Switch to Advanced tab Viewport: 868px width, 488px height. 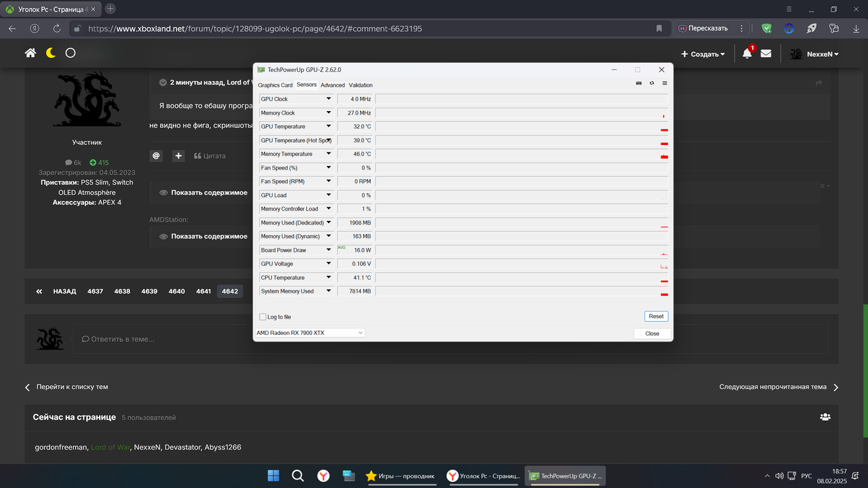coord(332,85)
